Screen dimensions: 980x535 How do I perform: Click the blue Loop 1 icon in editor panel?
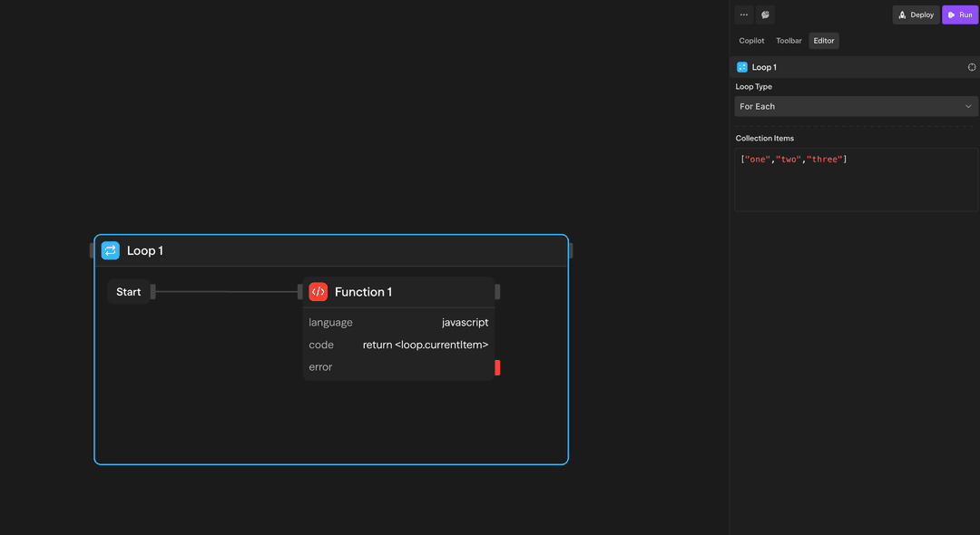point(742,67)
